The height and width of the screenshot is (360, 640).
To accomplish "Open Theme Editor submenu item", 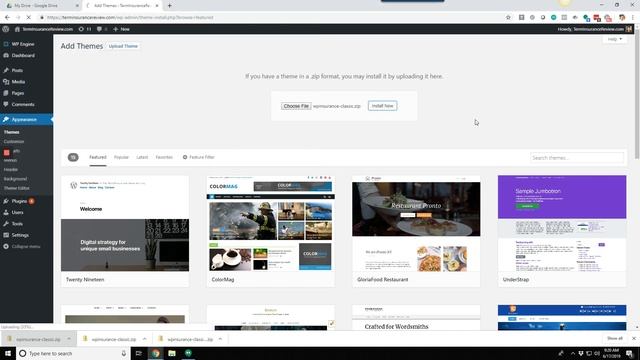I will click(x=16, y=188).
